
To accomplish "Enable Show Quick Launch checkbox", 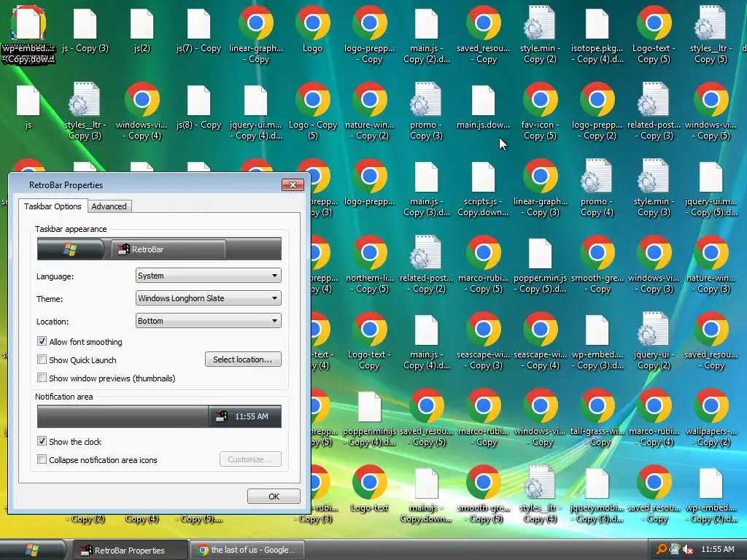I will point(42,359).
